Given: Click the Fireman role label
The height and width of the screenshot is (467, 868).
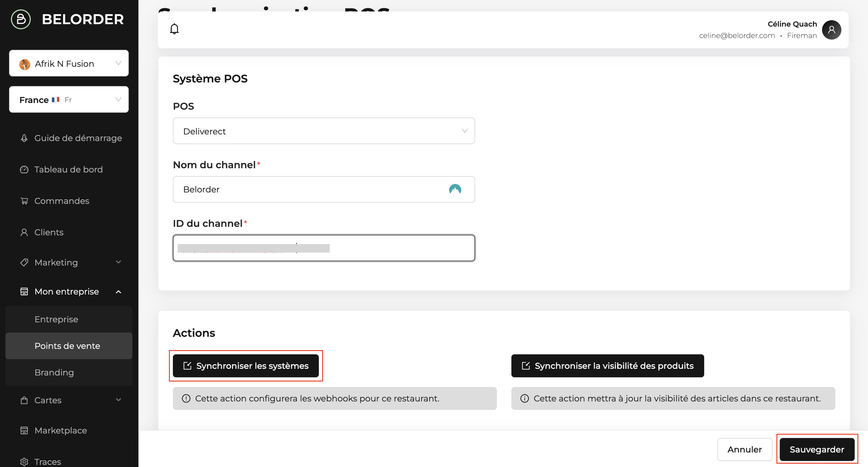Looking at the screenshot, I should coord(802,36).
